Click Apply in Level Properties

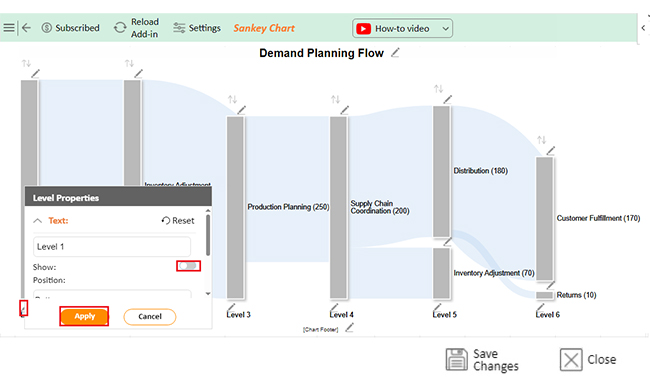84,316
